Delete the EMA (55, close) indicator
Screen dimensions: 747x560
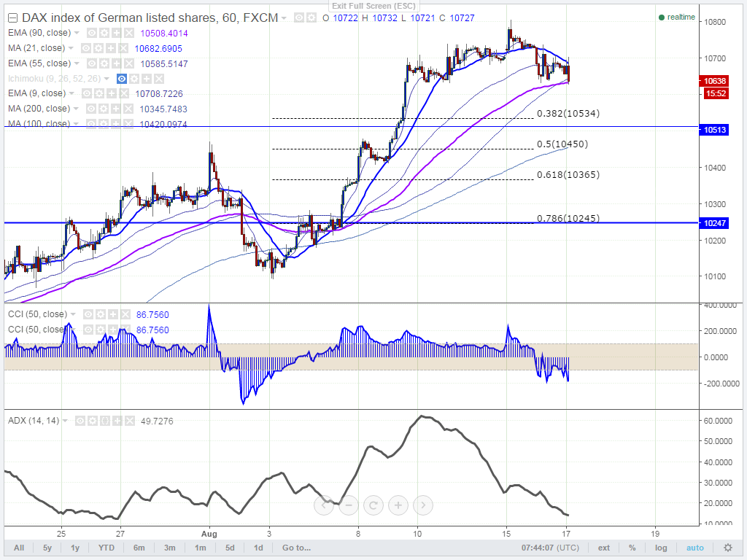(x=129, y=63)
